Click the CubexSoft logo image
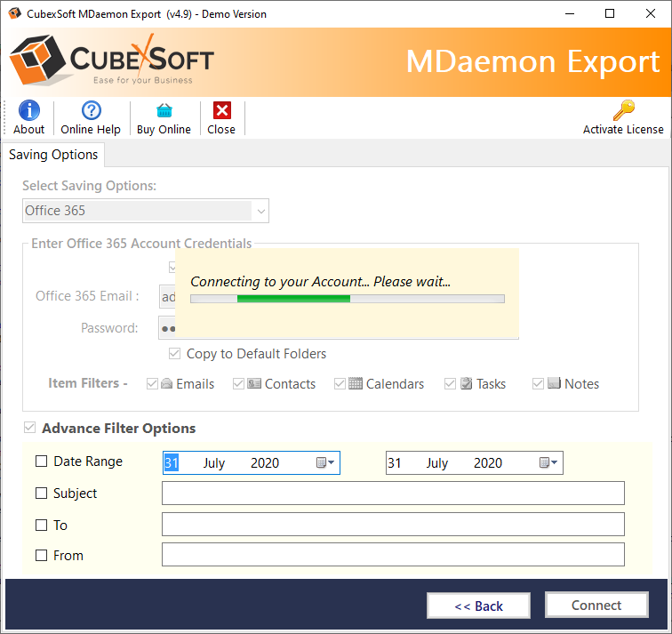The width and height of the screenshot is (672, 634). tap(112, 60)
